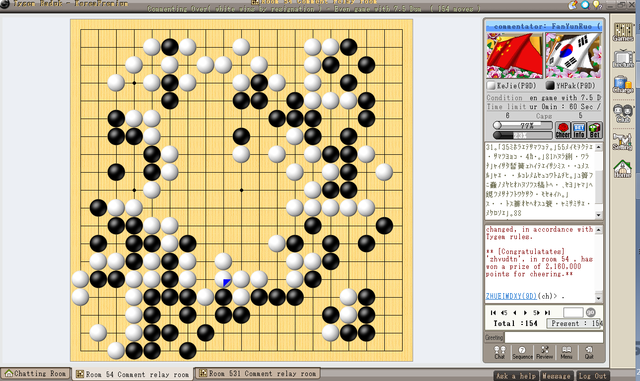Click the lightbulb help icon in title bar
Image resolution: width=640 pixels, height=381 pixels.
[597, 4]
